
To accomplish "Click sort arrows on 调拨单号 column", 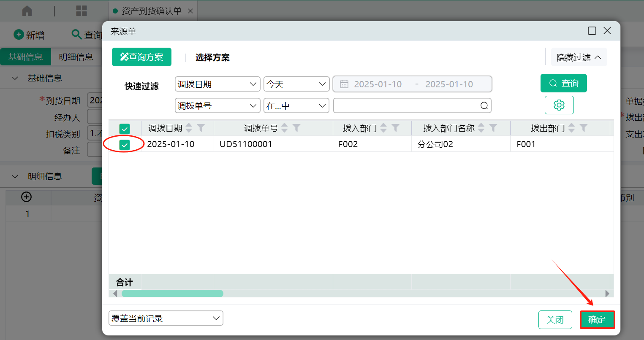I will 284,128.
